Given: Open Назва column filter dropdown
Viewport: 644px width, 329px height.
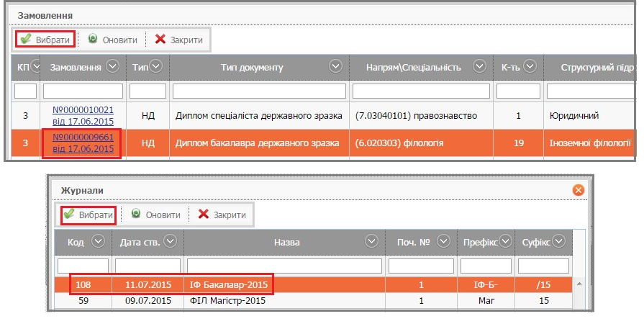Looking at the screenshot, I should coord(372,241).
